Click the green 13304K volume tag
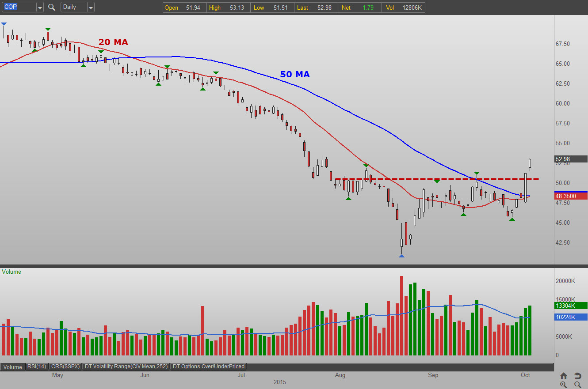Image resolution: width=588 pixels, height=389 pixels. 571,306
